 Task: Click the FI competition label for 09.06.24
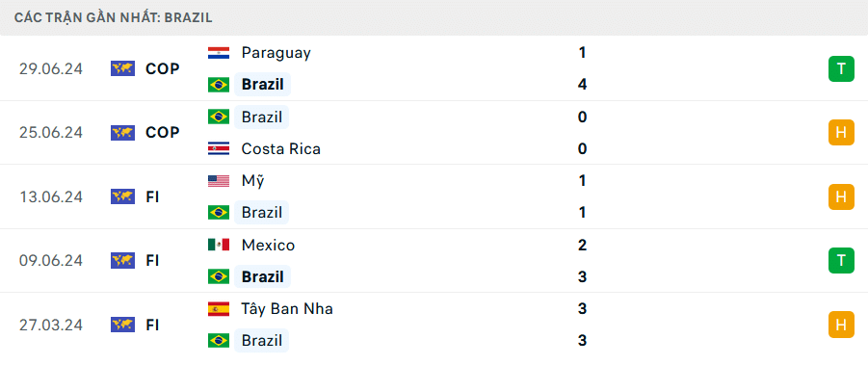tap(153, 260)
